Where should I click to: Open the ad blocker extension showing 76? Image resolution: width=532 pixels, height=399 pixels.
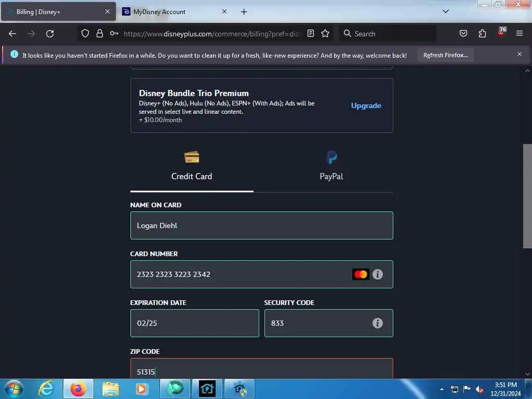pos(501,33)
